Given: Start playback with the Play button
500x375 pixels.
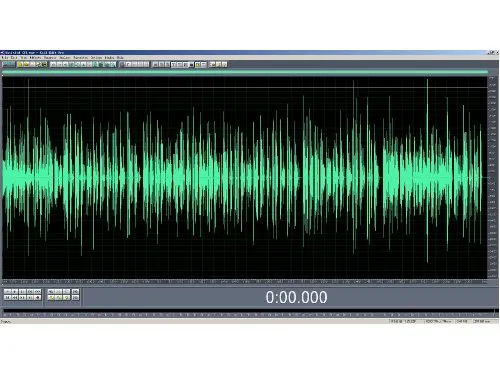Looking at the screenshot, I should (x=15, y=292).
